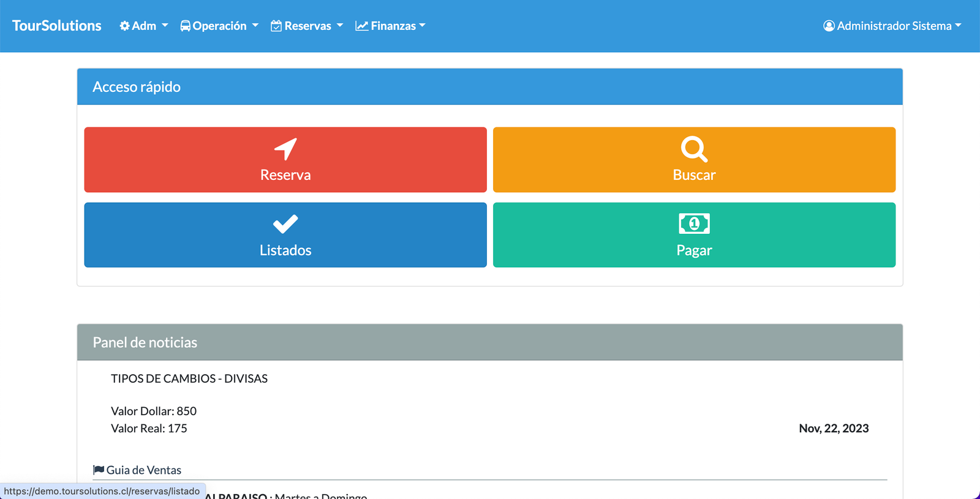This screenshot has height=499, width=980.
Task: Expand the Operación dropdown caret
Action: coord(255,26)
